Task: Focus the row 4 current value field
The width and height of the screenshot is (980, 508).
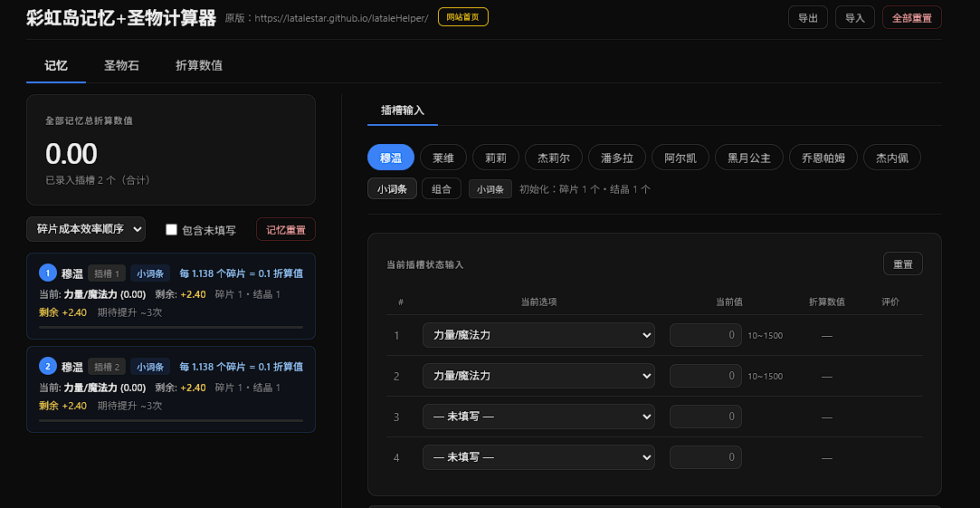Action: click(x=706, y=457)
